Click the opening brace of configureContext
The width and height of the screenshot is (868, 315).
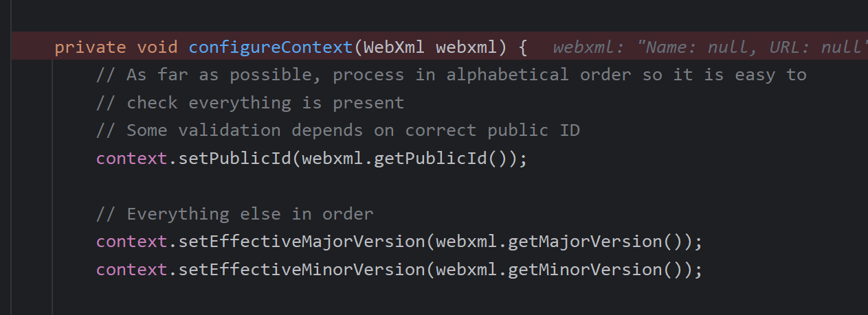(x=522, y=47)
